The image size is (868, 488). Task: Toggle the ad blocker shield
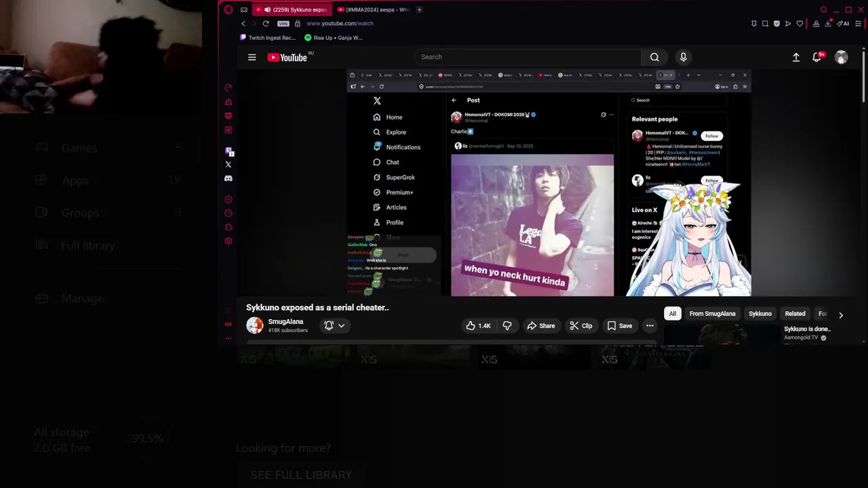(776, 24)
